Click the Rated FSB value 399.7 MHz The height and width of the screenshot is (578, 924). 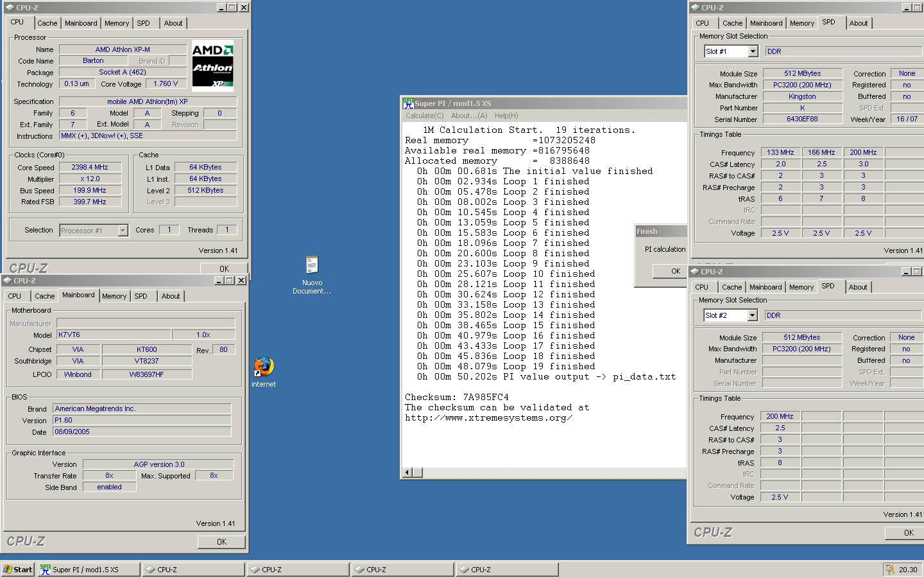pyautogui.click(x=90, y=202)
